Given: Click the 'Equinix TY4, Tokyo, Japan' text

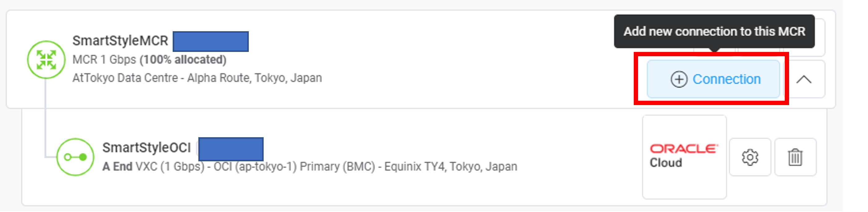Looking at the screenshot, I should 451,167.
